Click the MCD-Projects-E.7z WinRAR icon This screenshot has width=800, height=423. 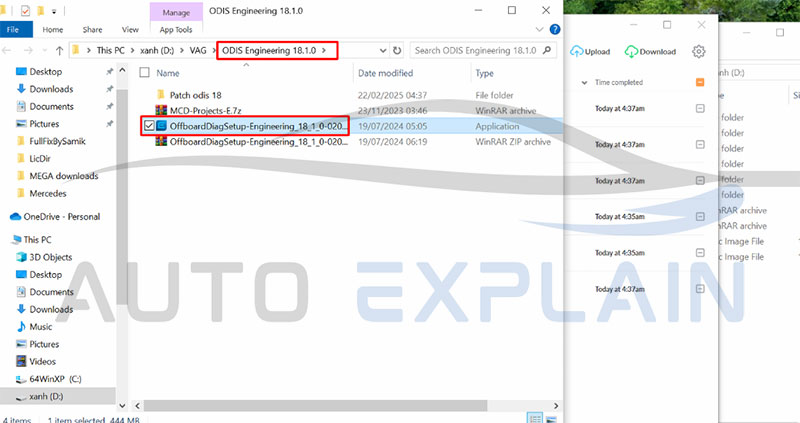coord(161,110)
